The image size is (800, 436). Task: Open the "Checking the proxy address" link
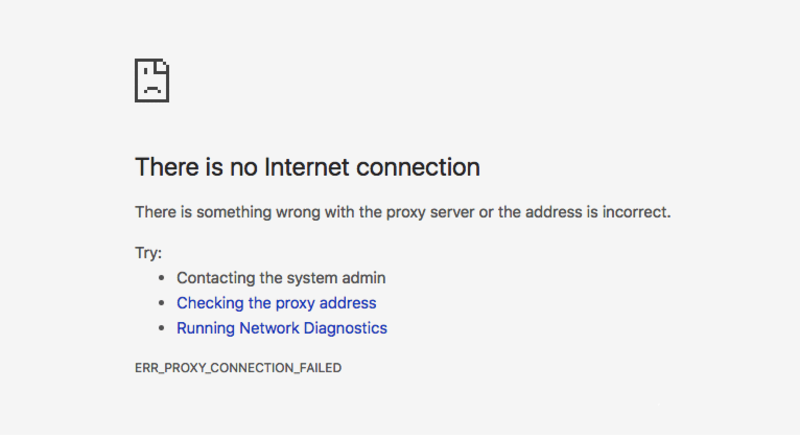(x=276, y=303)
